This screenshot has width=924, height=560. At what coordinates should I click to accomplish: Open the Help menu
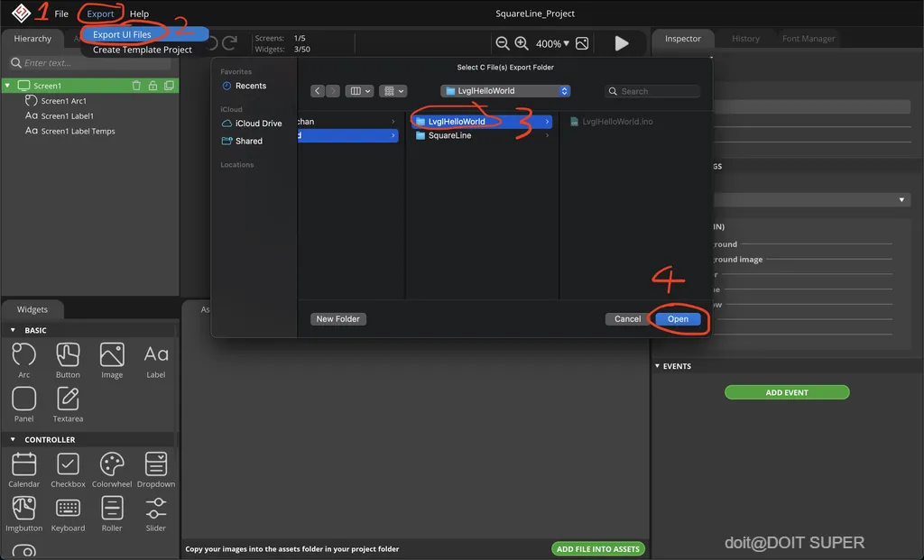[x=139, y=14]
